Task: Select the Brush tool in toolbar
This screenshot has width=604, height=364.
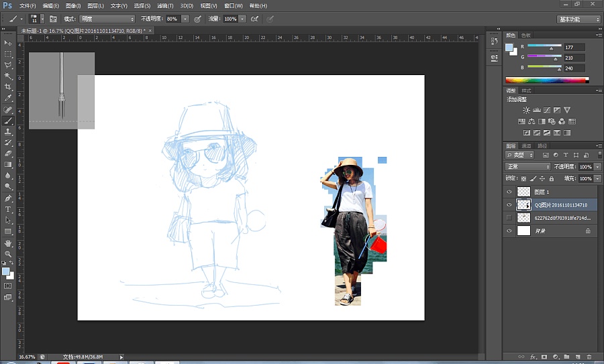Action: tap(7, 121)
